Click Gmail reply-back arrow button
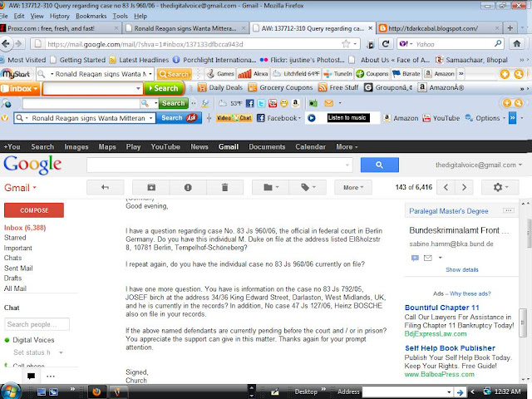The image size is (532, 399). click(x=106, y=187)
